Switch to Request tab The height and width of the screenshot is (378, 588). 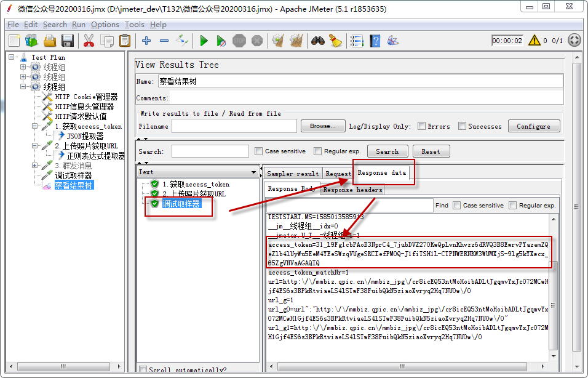coord(338,174)
